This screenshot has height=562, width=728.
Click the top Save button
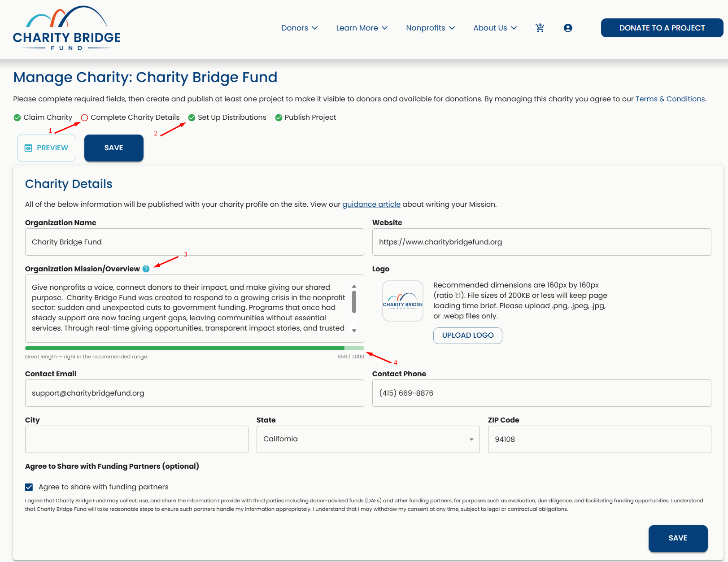pyautogui.click(x=114, y=148)
